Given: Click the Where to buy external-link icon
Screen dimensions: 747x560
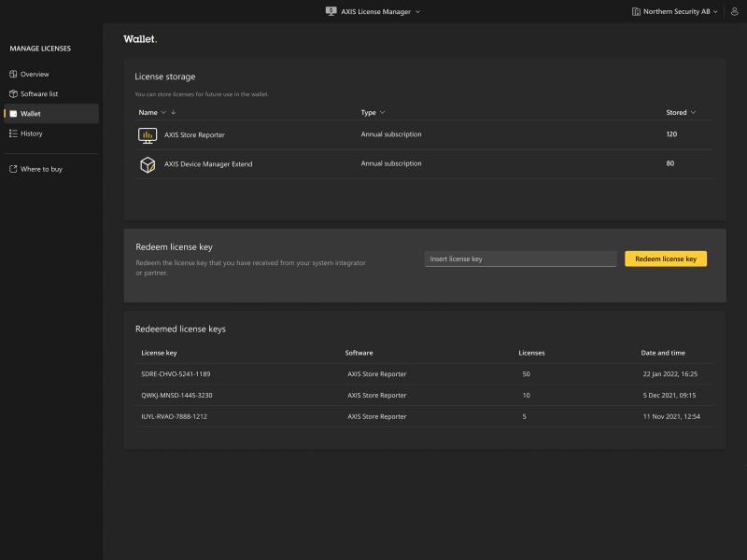Looking at the screenshot, I should click(13, 169).
